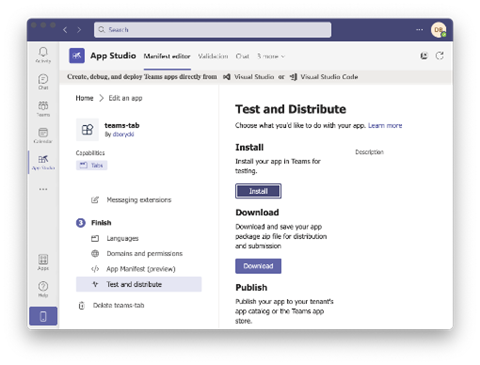480x365 pixels.
Task: Click the reload tab icon
Action: pos(440,56)
